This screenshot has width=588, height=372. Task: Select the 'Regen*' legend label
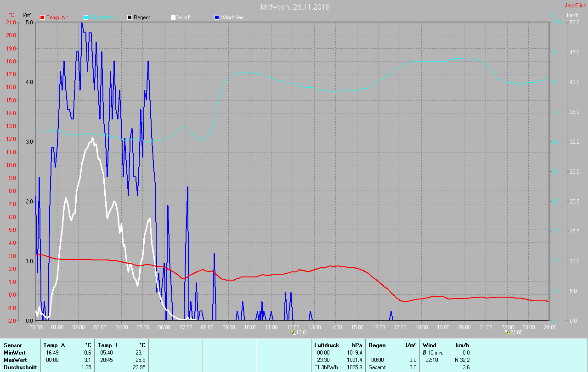pos(142,17)
